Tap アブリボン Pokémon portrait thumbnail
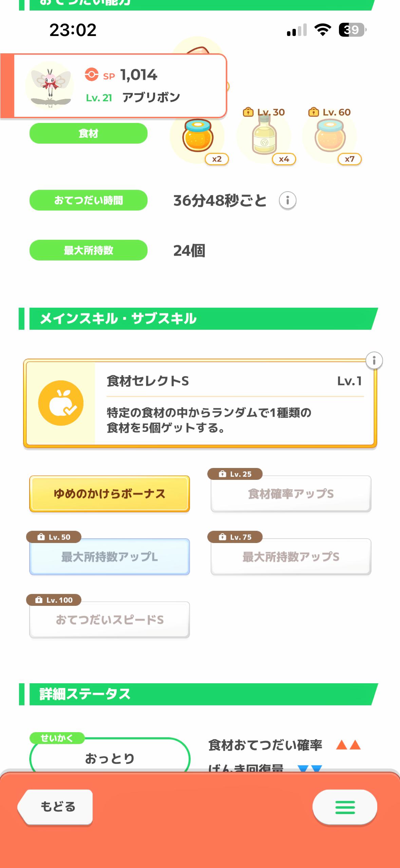This screenshot has width=400, height=868. (x=50, y=85)
